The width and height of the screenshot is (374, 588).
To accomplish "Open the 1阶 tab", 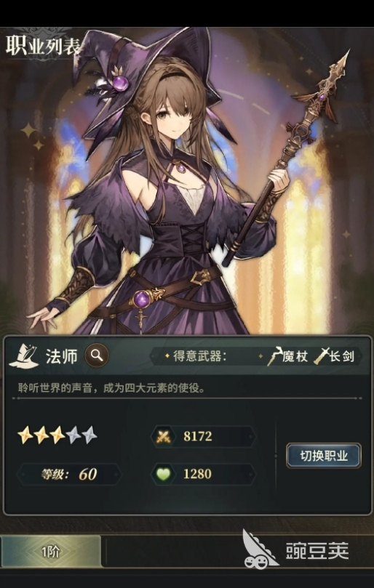I will point(51,552).
